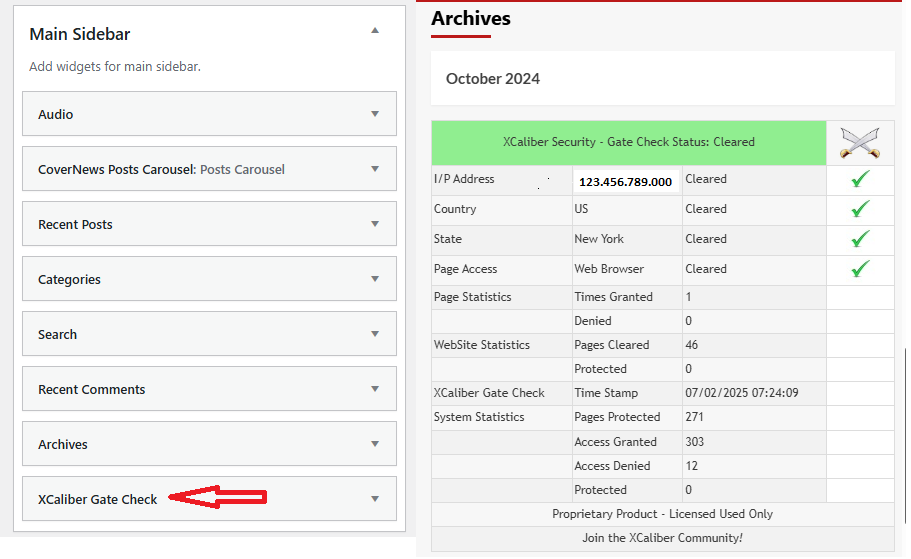The height and width of the screenshot is (559, 911).
Task: Click the green checkmark in the State row
Action: click(x=860, y=239)
